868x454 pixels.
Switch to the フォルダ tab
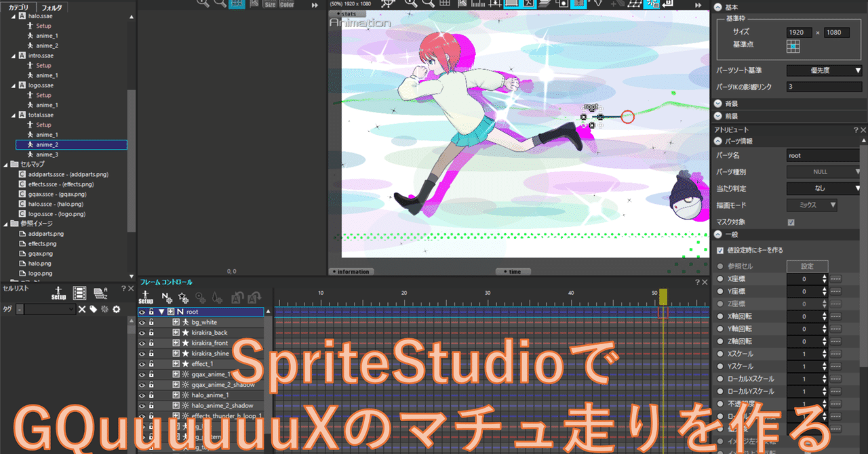pos(52,7)
